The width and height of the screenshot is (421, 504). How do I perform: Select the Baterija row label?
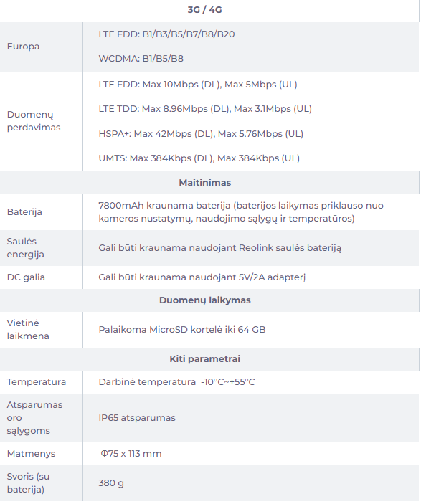click(x=24, y=212)
